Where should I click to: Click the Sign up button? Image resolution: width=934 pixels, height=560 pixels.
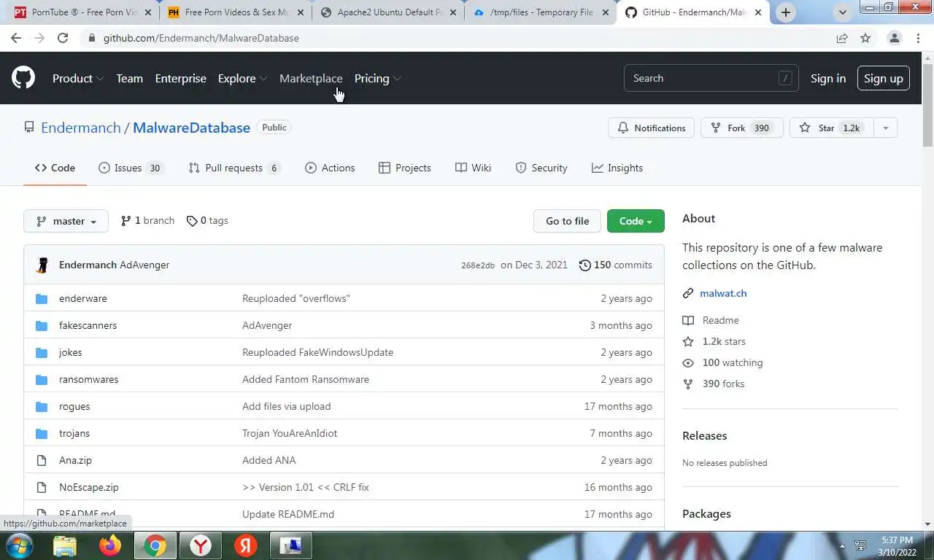pos(883,78)
